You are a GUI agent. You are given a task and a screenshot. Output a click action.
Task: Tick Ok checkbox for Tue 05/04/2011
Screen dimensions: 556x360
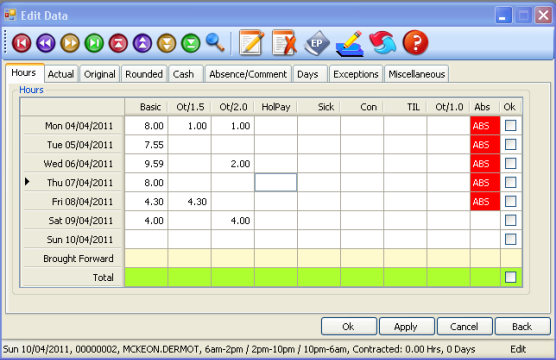(x=510, y=144)
